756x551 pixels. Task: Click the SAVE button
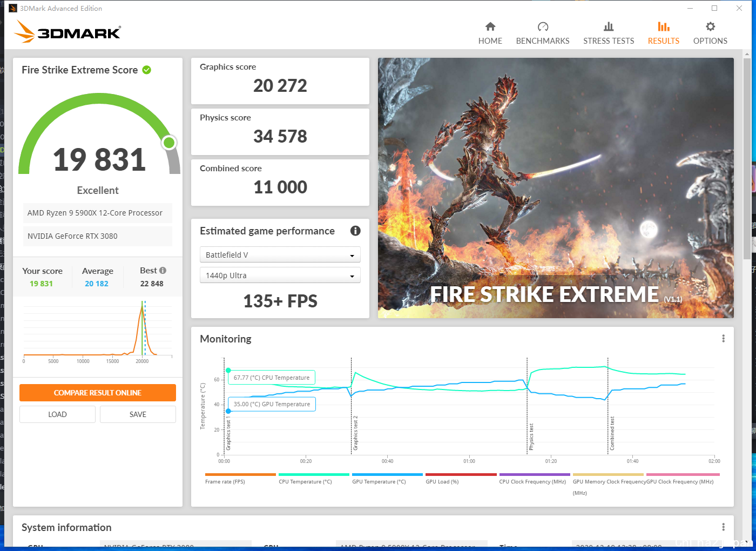pos(138,414)
